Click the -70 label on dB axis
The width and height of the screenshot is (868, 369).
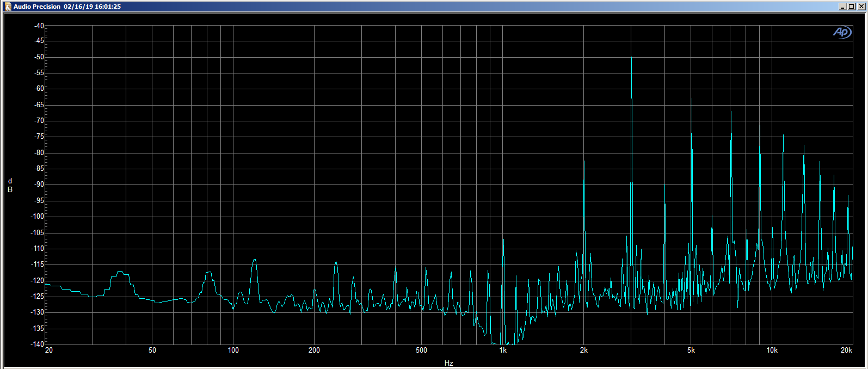coord(39,120)
